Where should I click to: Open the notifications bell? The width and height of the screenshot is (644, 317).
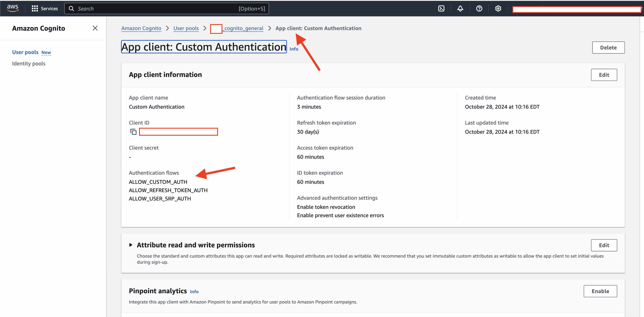[460, 9]
